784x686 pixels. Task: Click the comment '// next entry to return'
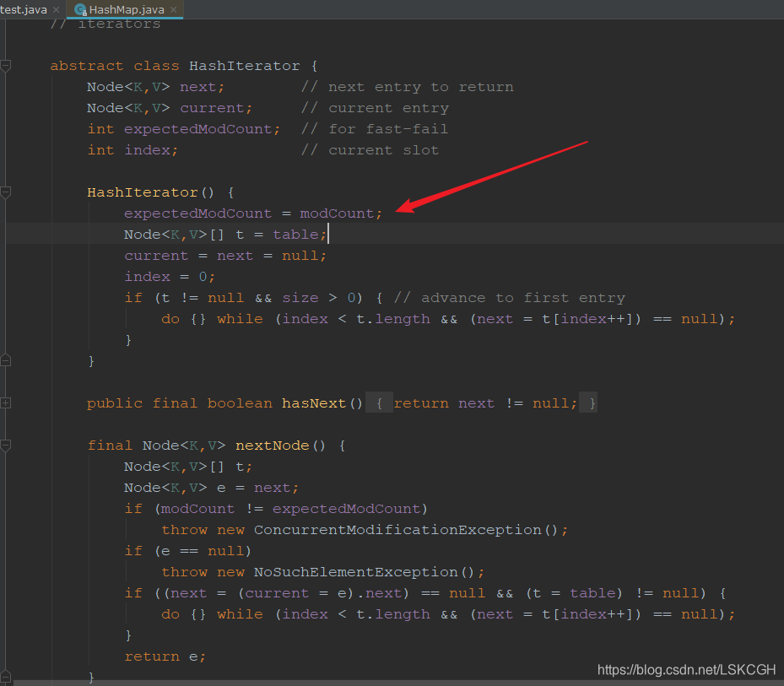[x=408, y=87]
